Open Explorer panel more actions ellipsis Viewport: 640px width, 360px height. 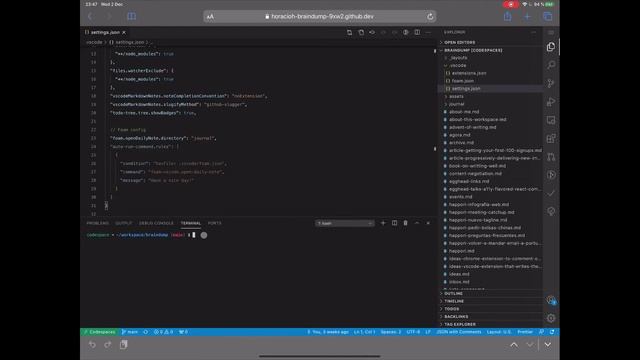point(533,32)
